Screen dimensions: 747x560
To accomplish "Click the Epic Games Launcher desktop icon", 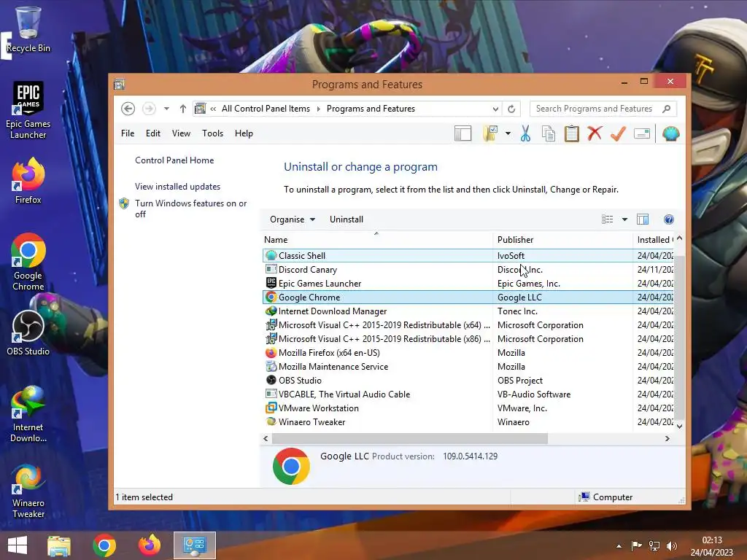I will [28, 109].
